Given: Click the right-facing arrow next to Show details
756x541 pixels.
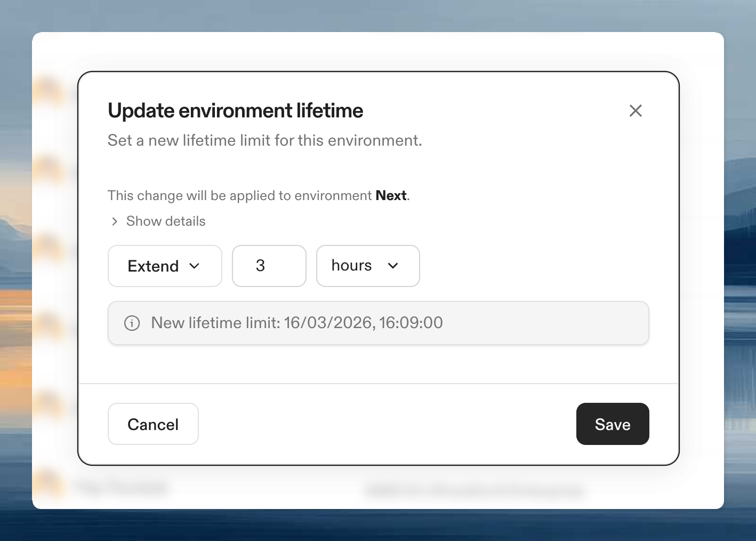Looking at the screenshot, I should click(x=114, y=221).
